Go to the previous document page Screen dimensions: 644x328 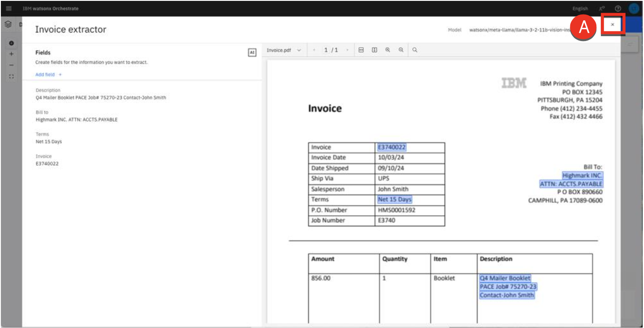(314, 50)
